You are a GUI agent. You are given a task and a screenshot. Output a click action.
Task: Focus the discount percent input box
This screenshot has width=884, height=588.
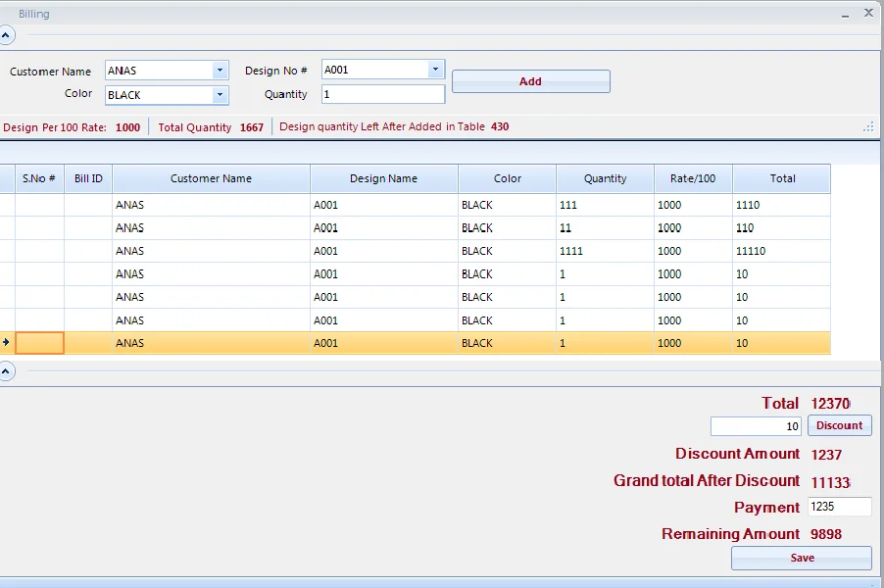pos(756,426)
